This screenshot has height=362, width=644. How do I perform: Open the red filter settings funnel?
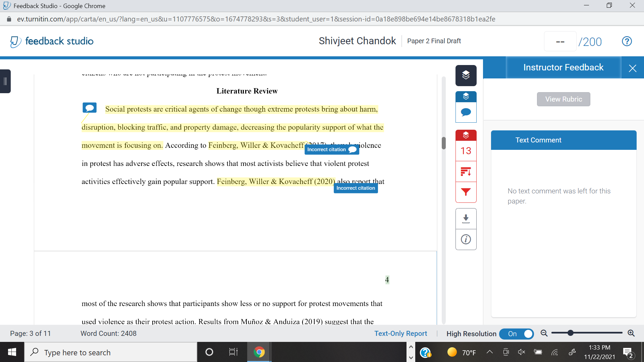[466, 192]
